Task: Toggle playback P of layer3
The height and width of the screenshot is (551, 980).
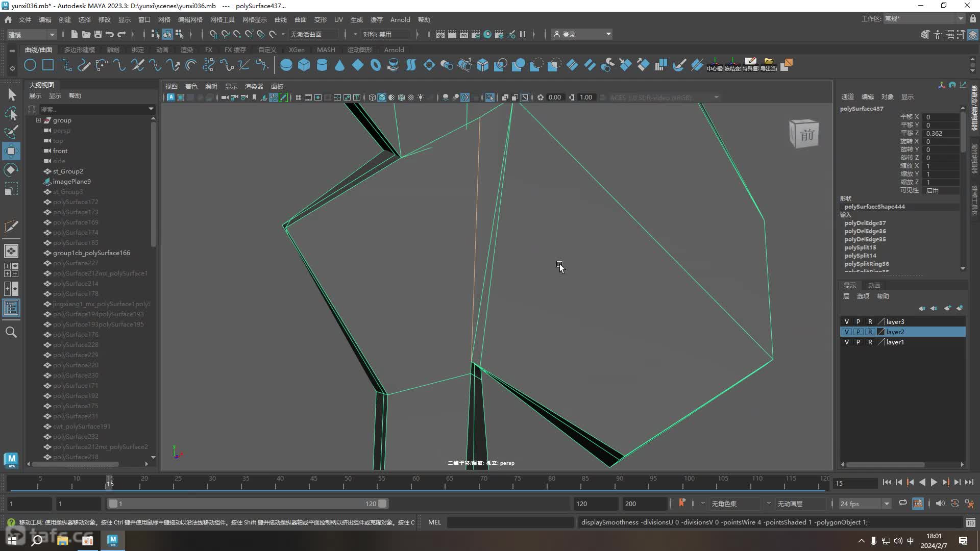Action: tap(858, 322)
